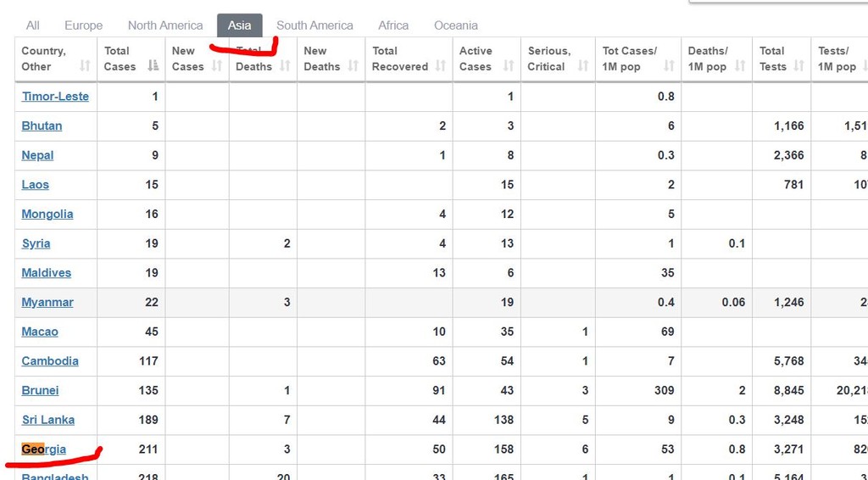This screenshot has height=480, width=868.
Task: Sort by Deaths/1M pop arrows
Action: pyautogui.click(x=740, y=66)
